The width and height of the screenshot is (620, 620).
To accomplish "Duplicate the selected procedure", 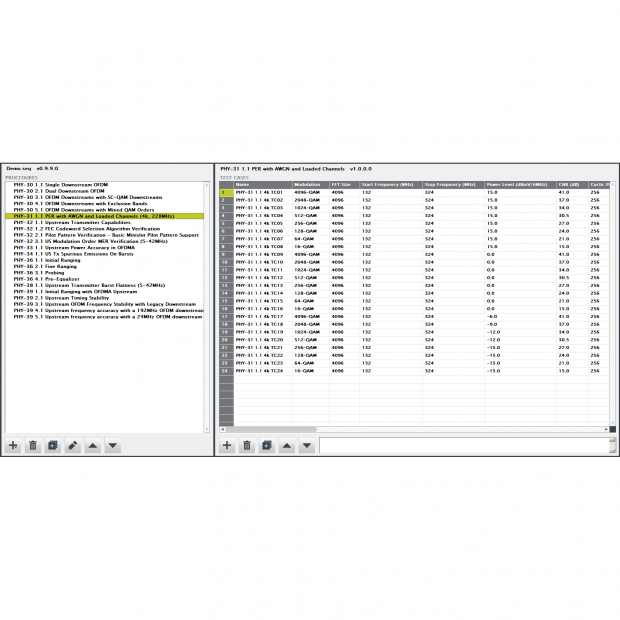I will coord(53,445).
